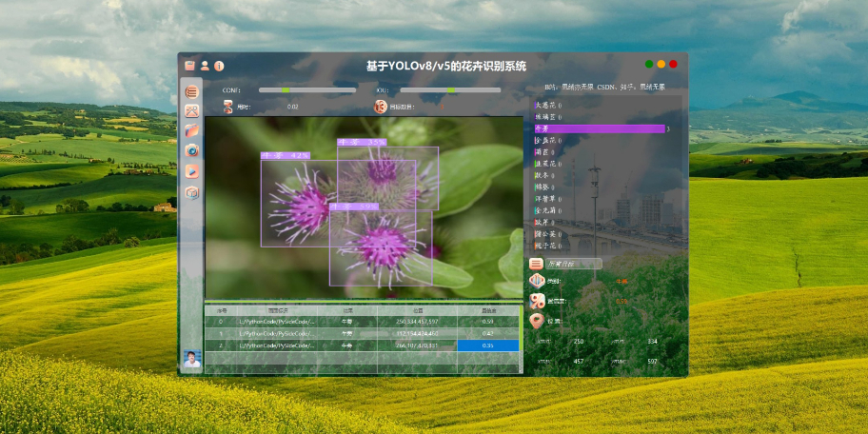Viewport: 868px width, 434px height.
Task: Click the elapsed time value 0.02
Action: click(293, 107)
